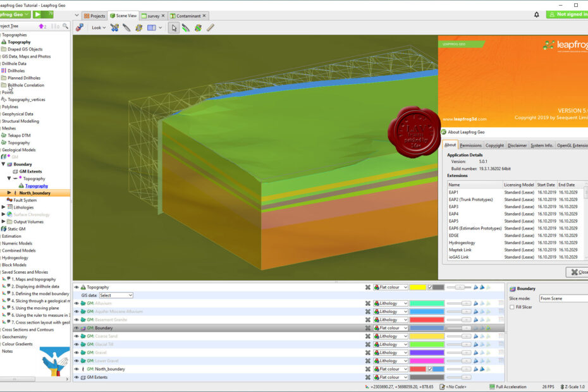This screenshot has width=588, height=392.
Task: Toggle visibility of GM: Glacial Till
Action: (x=77, y=345)
